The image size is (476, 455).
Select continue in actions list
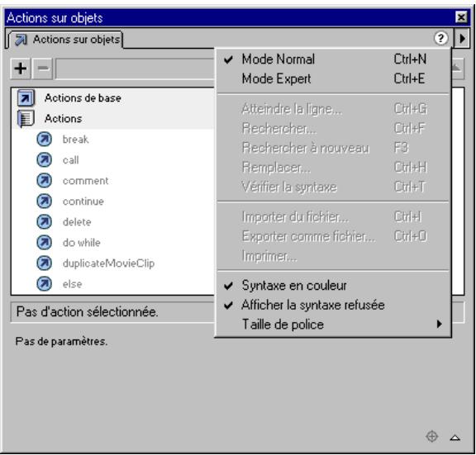point(83,201)
